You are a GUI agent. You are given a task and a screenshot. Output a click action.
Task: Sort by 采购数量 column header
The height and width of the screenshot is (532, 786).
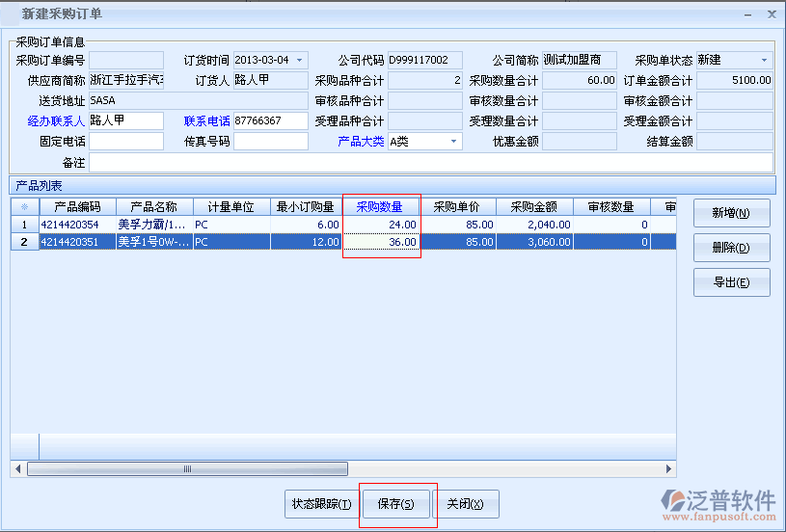(381, 207)
